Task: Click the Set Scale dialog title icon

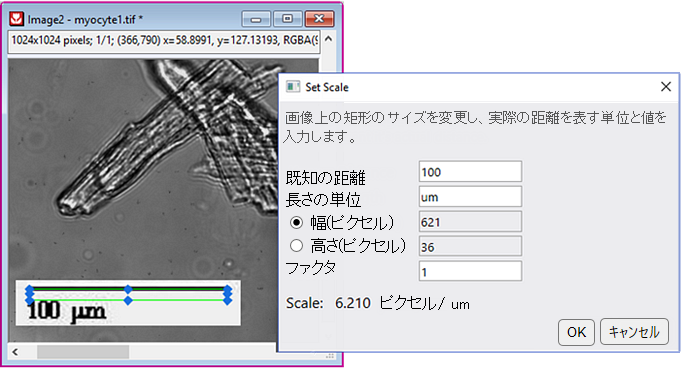Action: (293, 86)
